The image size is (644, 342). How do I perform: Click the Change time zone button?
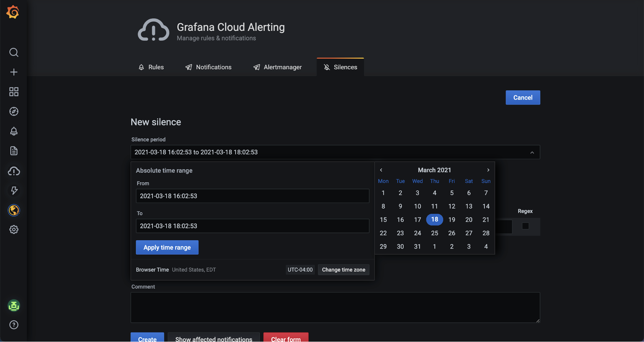[x=343, y=270]
